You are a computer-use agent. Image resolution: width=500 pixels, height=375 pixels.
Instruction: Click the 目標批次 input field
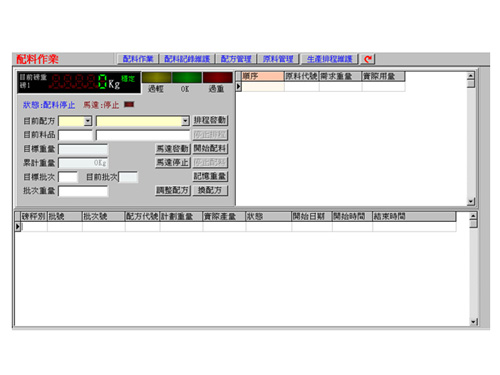point(68,177)
